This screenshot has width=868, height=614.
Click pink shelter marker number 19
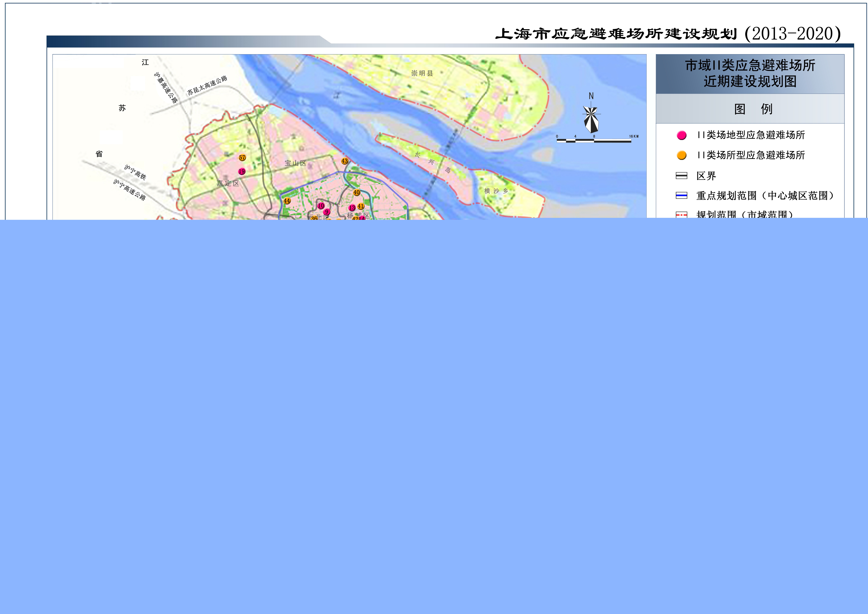pos(242,171)
